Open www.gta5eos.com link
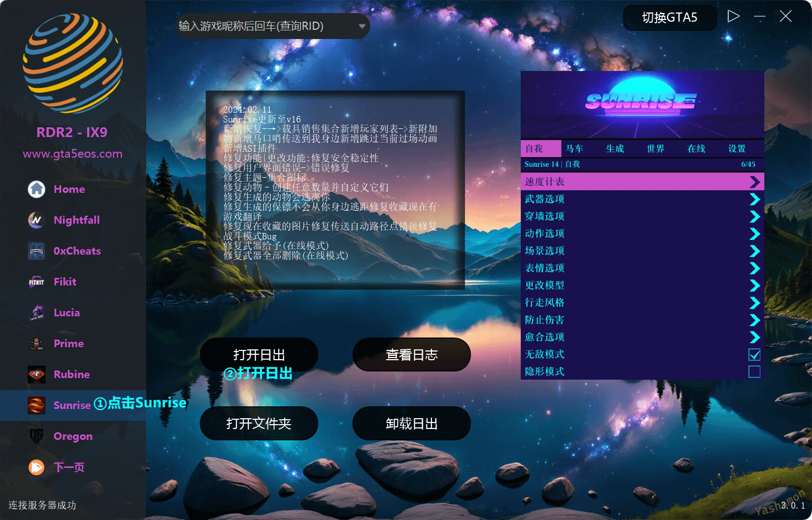The width and height of the screenshot is (812, 520). pyautogui.click(x=73, y=154)
